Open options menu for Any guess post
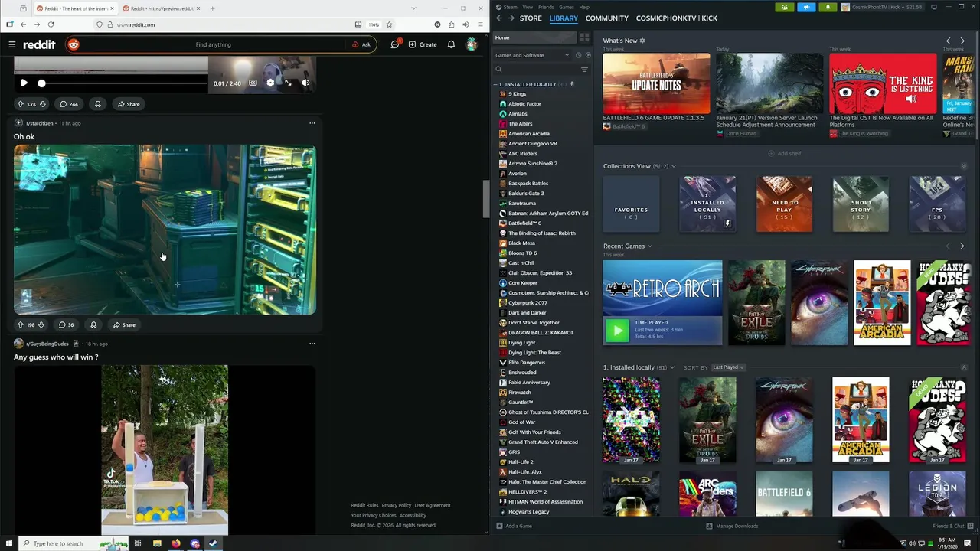 (312, 344)
